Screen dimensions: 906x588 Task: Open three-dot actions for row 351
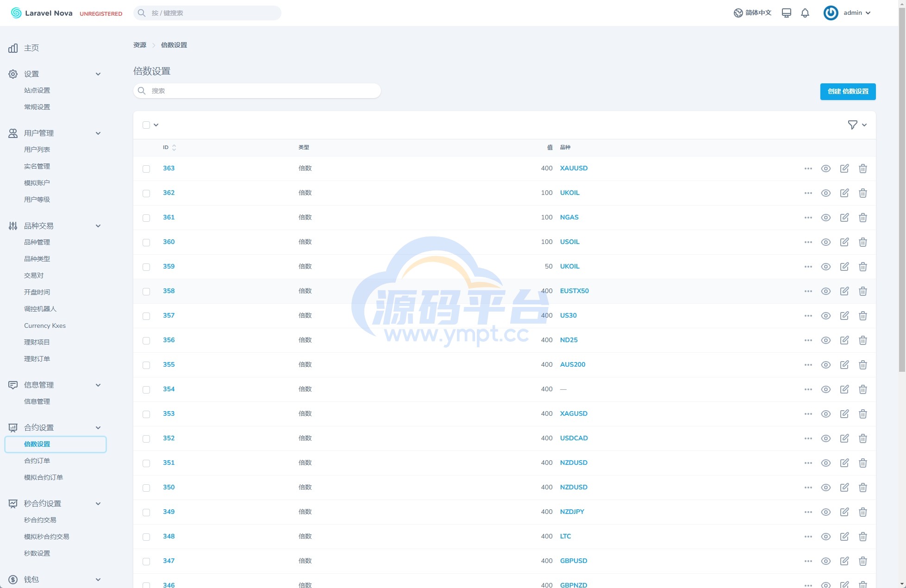[x=808, y=463]
